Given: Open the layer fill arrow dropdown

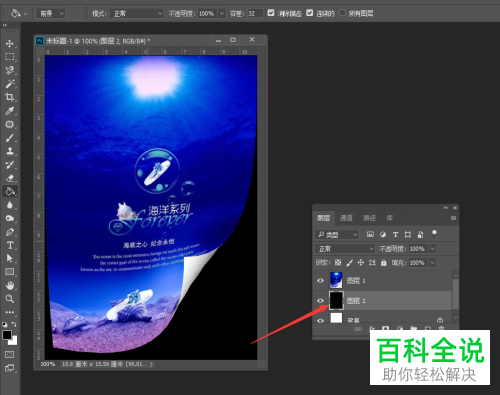Looking at the screenshot, I should 432,263.
